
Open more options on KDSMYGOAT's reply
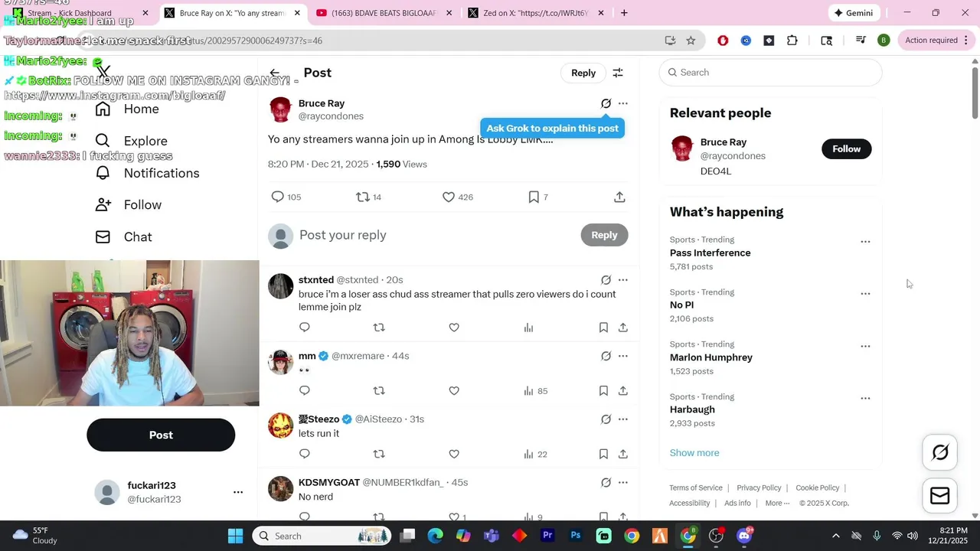[623, 482]
